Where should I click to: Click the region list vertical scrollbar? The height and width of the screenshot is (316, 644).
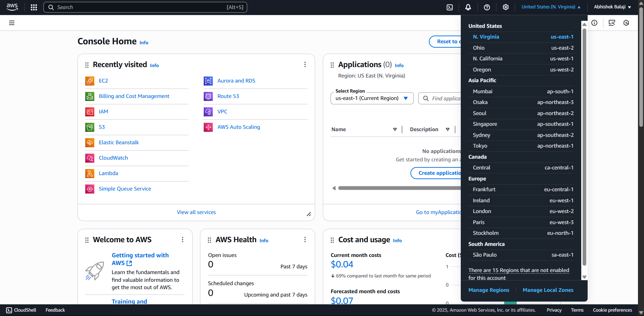coord(584,147)
